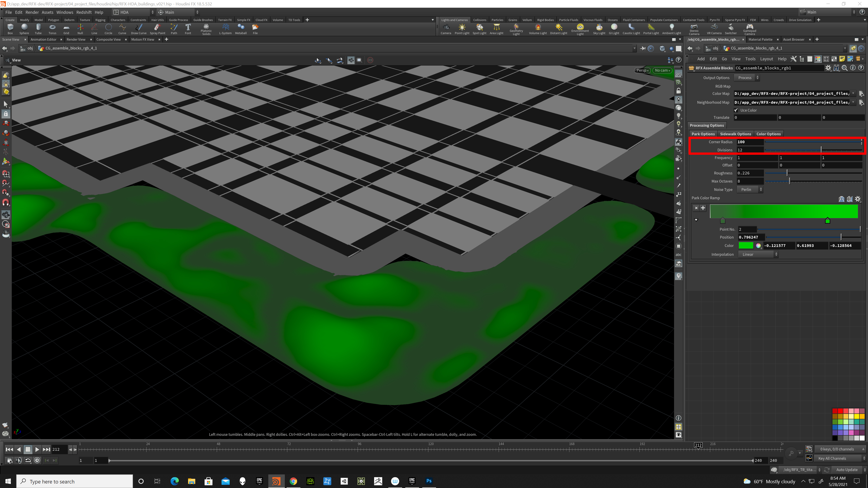Click the Windows search box
The image size is (868, 488).
(x=75, y=481)
